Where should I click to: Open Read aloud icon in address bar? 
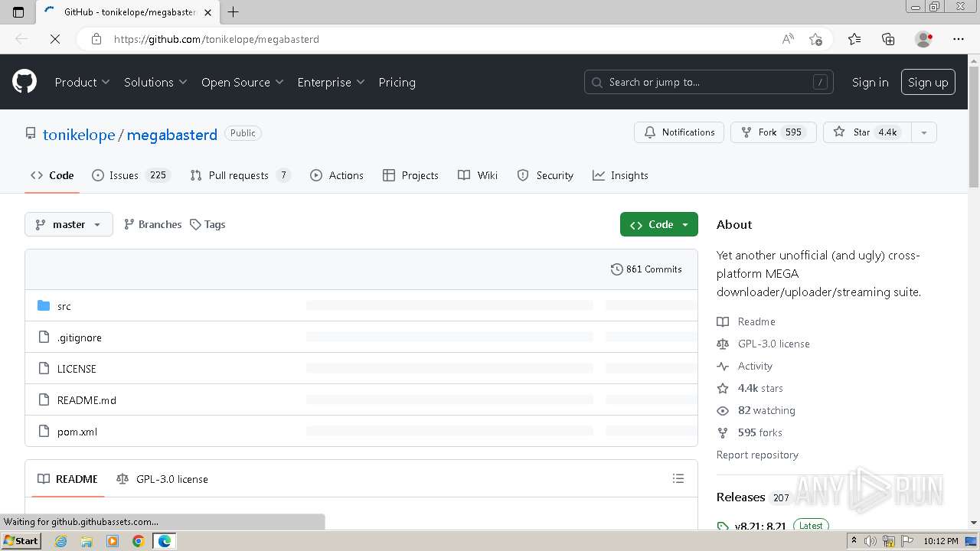coord(788,39)
